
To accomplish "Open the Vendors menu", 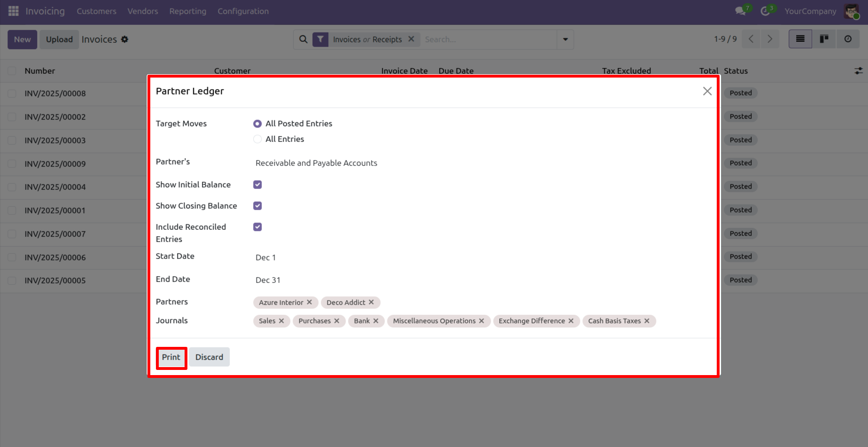I will [143, 11].
